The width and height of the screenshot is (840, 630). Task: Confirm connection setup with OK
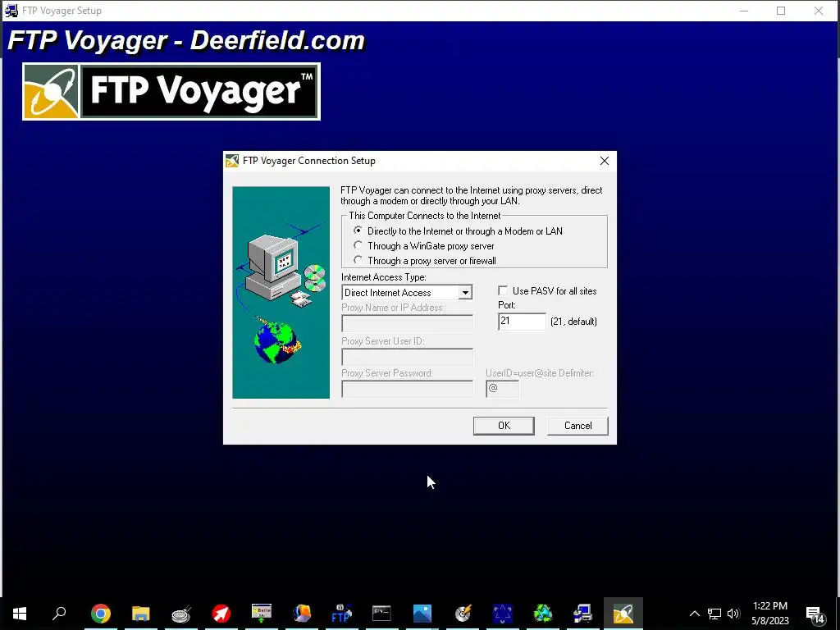[x=504, y=426]
